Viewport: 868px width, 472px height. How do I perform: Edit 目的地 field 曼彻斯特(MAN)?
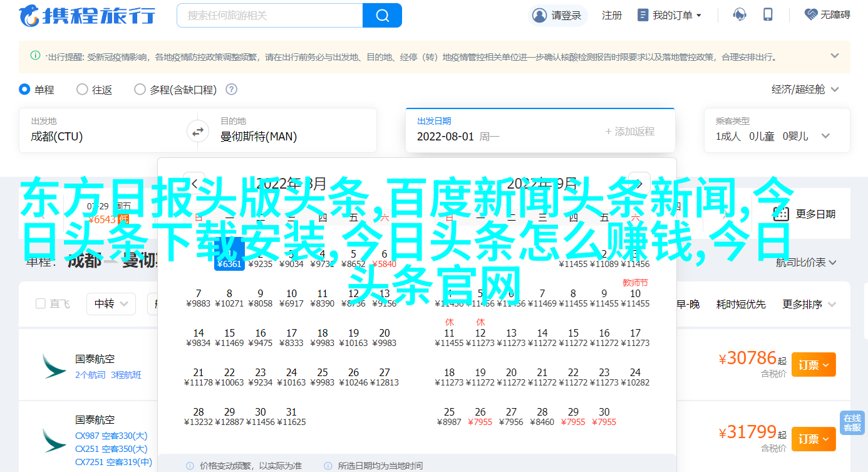(x=292, y=130)
